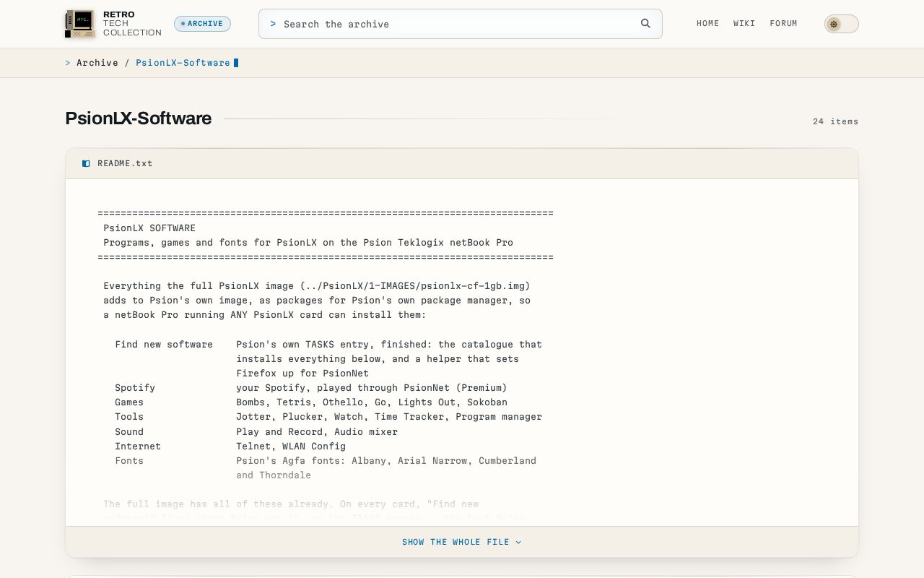Viewport: 924px width, 578px height.
Task: Click the README.txt file name
Action: (125, 163)
